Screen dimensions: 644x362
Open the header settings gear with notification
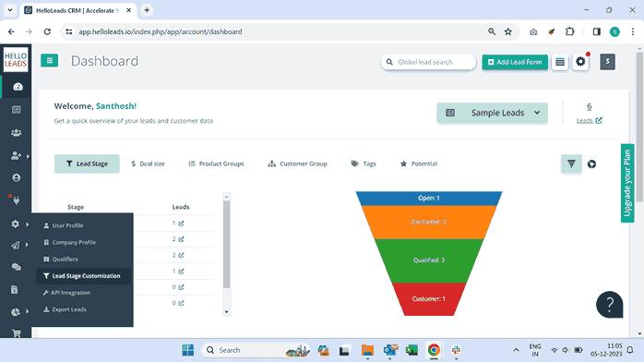coord(580,62)
